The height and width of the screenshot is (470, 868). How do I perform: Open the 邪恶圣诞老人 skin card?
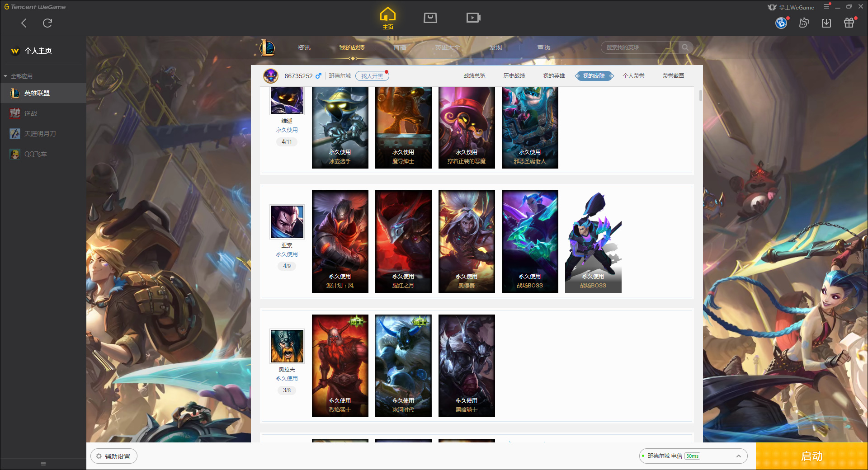coord(530,127)
